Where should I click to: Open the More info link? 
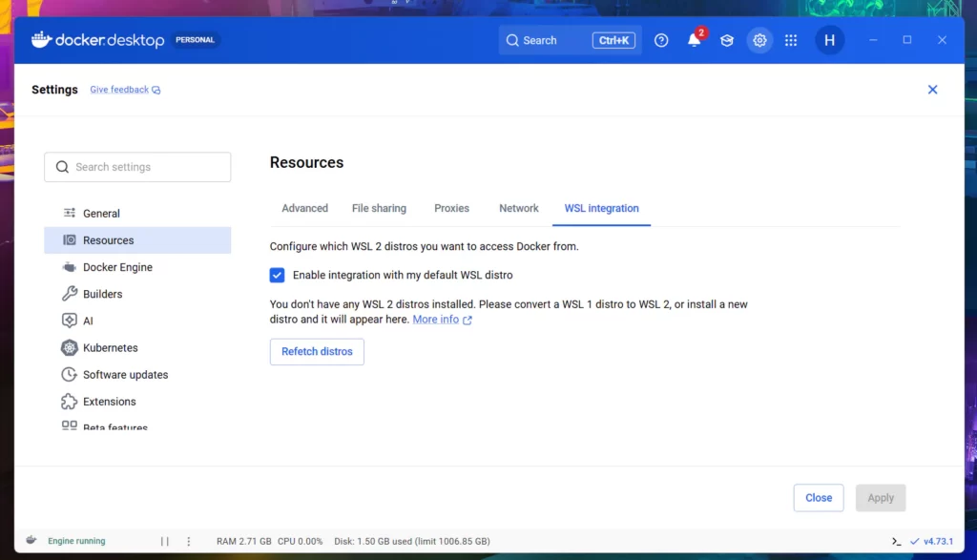pos(442,320)
